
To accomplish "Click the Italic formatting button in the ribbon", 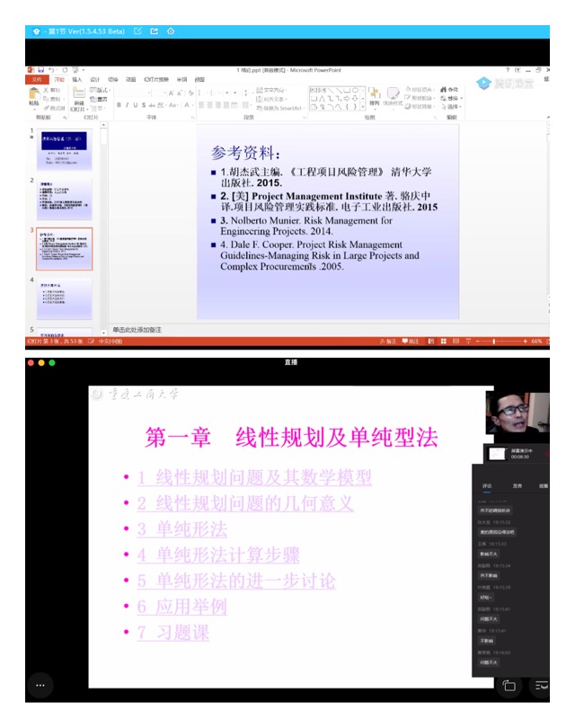I will [x=127, y=105].
